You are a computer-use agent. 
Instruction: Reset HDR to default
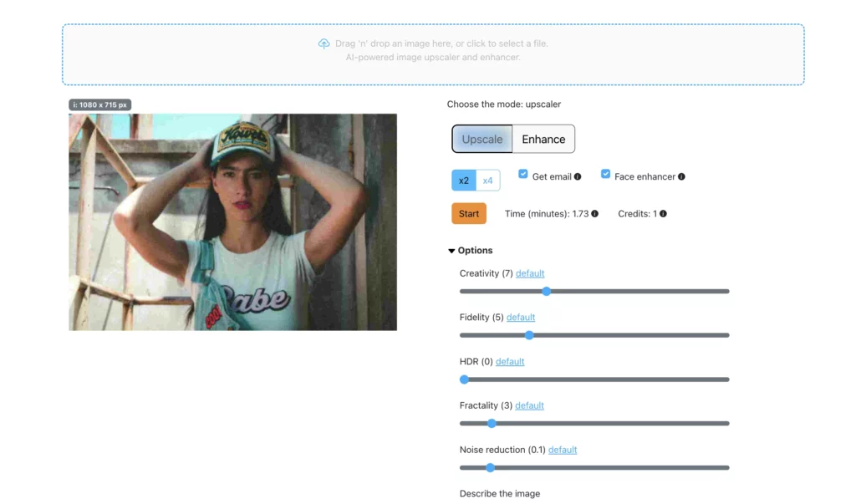(510, 362)
